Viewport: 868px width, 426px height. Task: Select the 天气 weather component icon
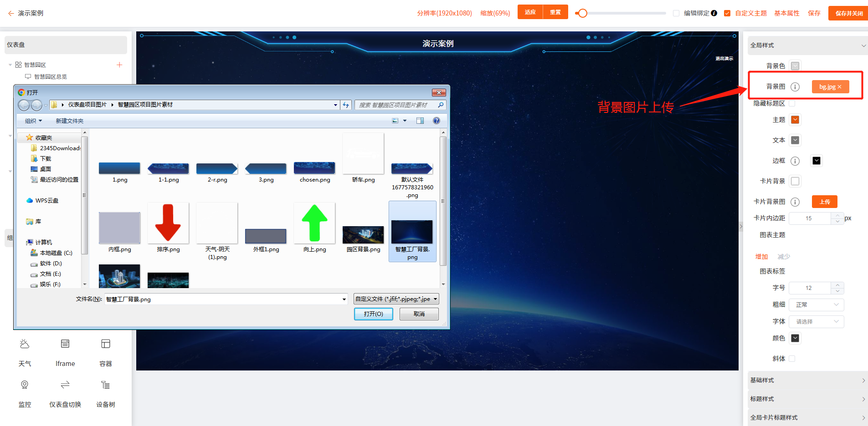(x=25, y=344)
